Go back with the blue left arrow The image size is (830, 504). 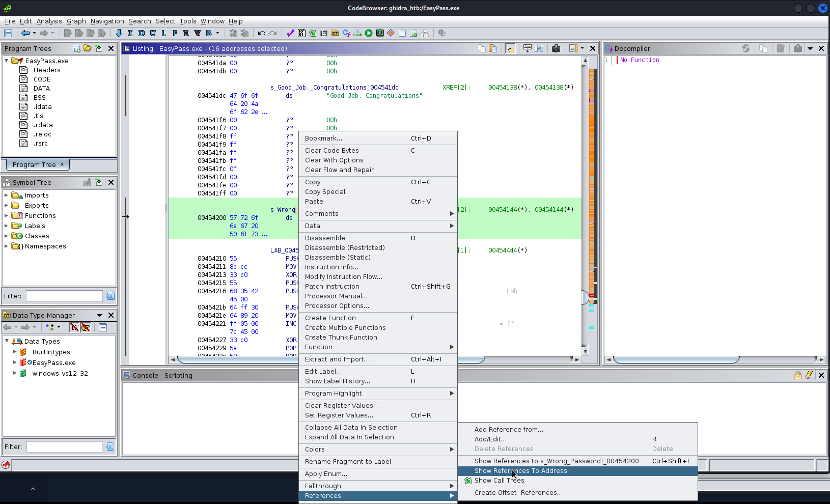[x=25, y=33]
